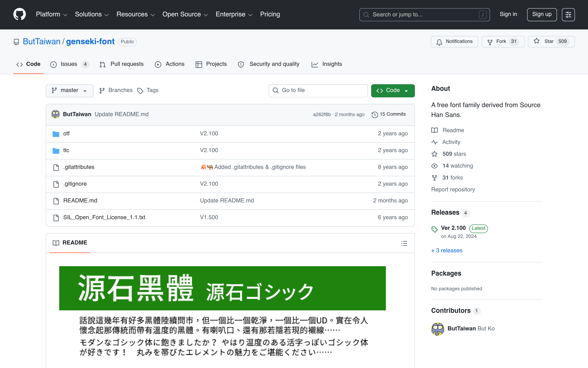Expand the Open Source menu
588x368 pixels.
185,14
